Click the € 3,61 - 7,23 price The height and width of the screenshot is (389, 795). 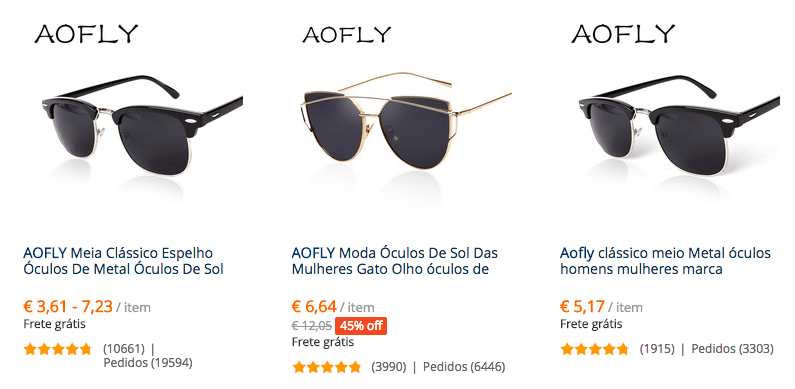click(x=68, y=306)
